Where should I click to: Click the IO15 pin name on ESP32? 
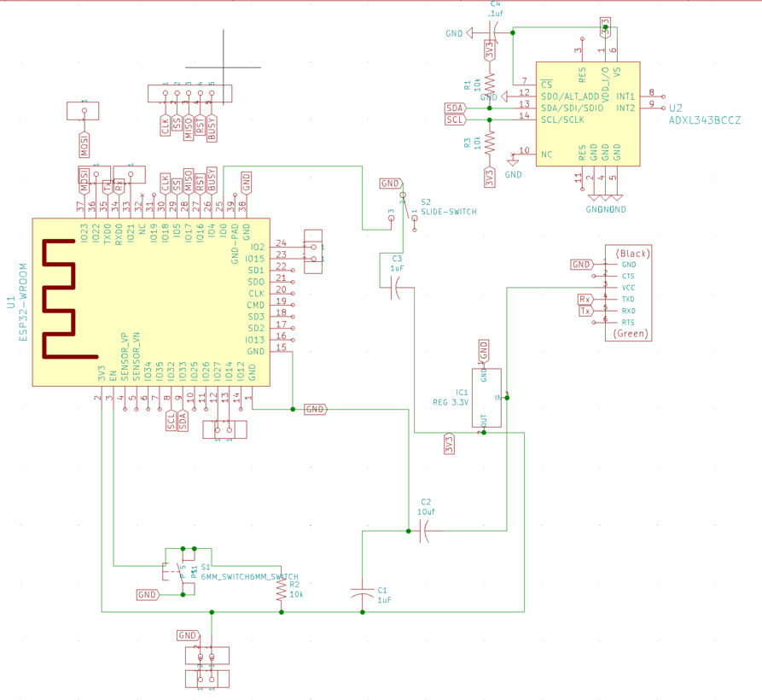(x=254, y=259)
